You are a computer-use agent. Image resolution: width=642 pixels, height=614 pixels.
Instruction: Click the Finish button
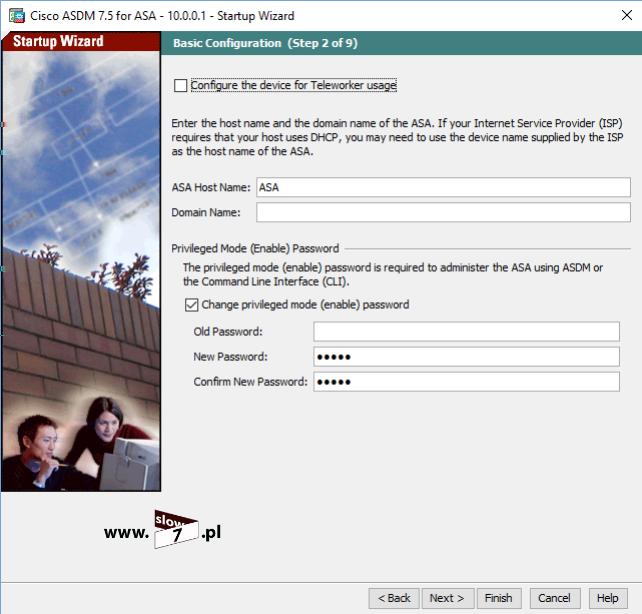(x=499, y=598)
